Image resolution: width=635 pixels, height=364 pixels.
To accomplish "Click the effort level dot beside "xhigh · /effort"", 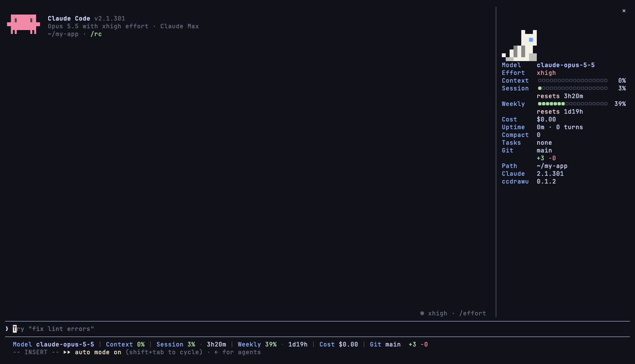I will pyautogui.click(x=422, y=313).
